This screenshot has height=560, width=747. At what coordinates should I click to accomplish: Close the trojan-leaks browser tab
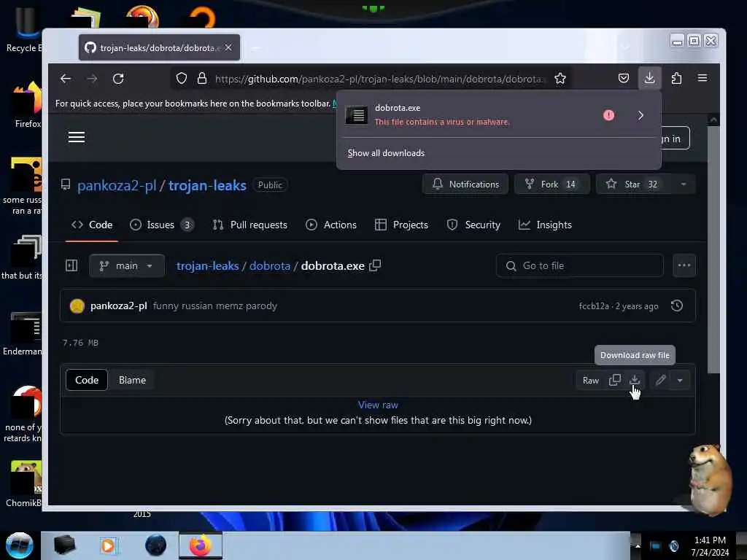coord(228,47)
